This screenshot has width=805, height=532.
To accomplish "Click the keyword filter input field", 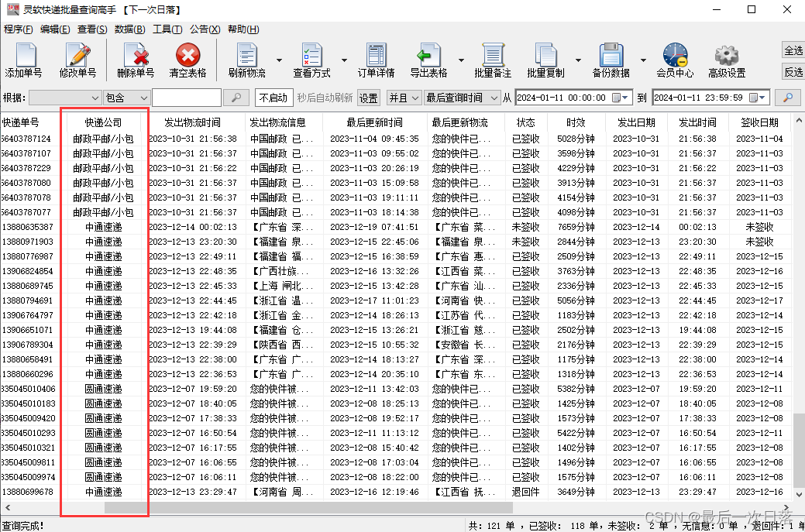I will tap(187, 98).
